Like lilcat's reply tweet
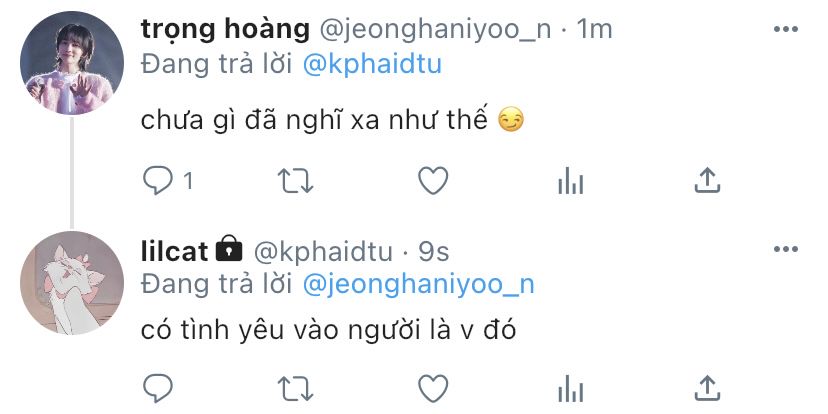 (x=433, y=389)
